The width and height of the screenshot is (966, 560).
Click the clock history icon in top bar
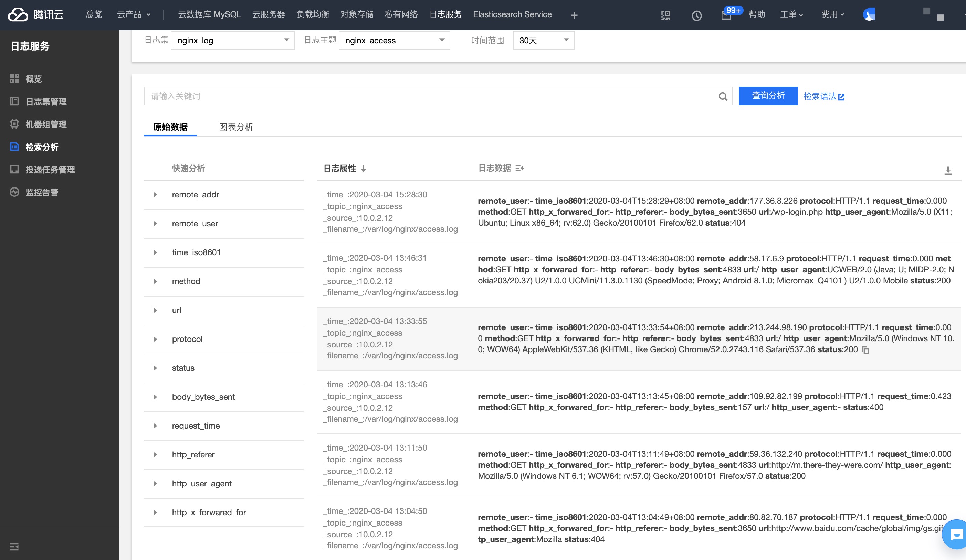pyautogui.click(x=697, y=15)
